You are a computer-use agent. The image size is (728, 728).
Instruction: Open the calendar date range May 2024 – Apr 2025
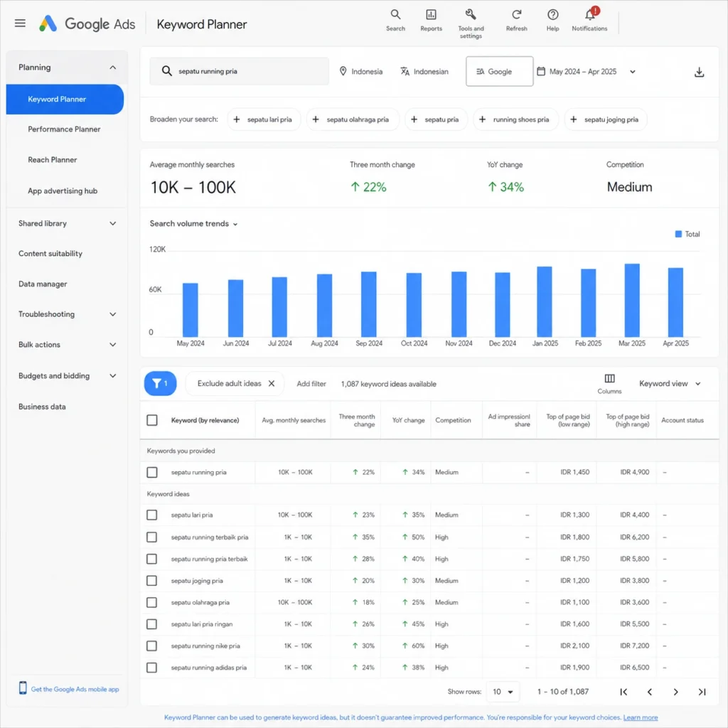click(586, 72)
